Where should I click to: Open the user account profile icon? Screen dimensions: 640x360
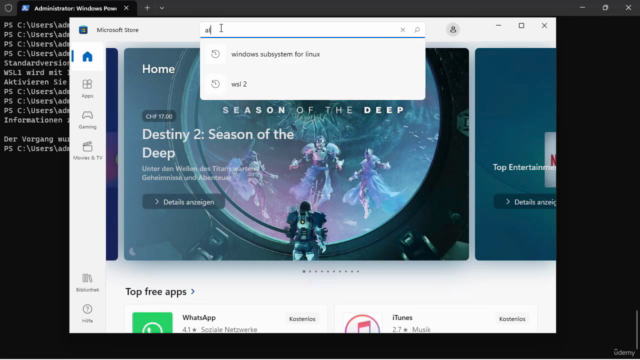pos(453,30)
